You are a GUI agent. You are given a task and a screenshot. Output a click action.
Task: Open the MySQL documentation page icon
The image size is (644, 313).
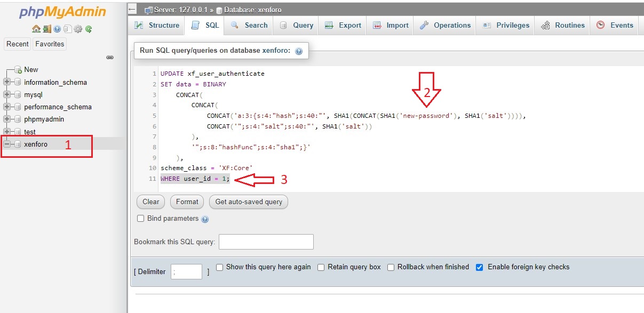pos(67,29)
